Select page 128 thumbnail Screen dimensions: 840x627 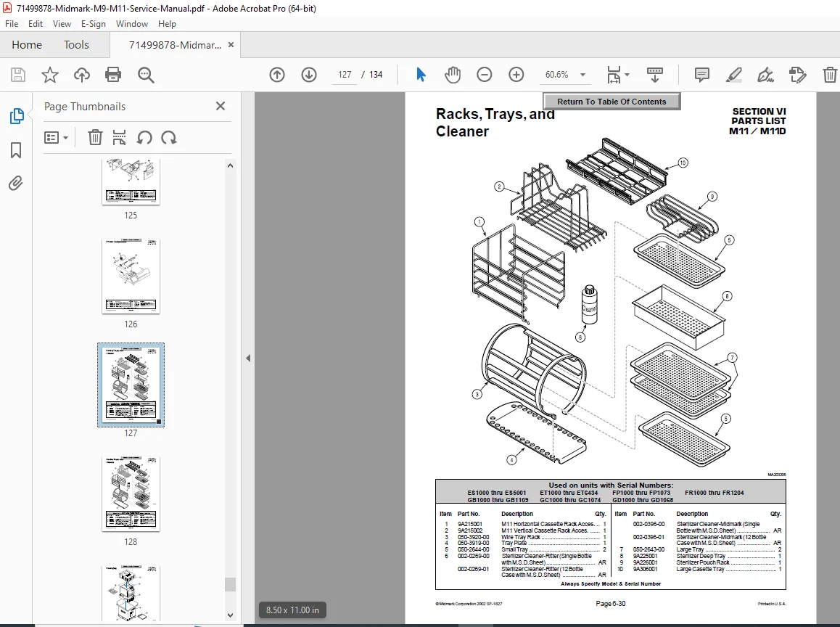tap(131, 493)
